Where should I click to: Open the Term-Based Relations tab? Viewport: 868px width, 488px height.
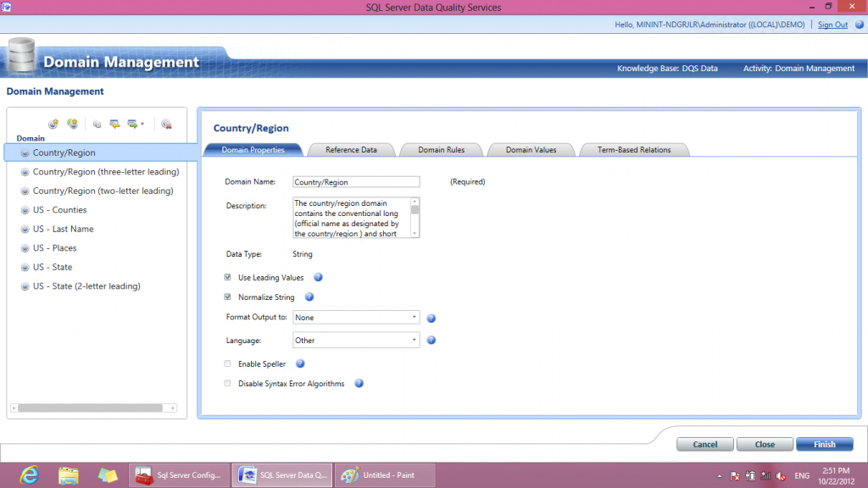tap(634, 150)
